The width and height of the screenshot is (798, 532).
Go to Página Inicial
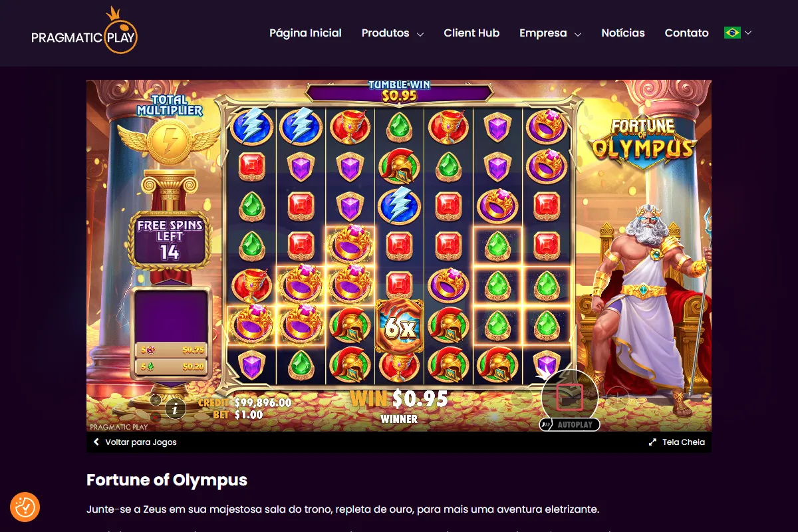(x=305, y=33)
